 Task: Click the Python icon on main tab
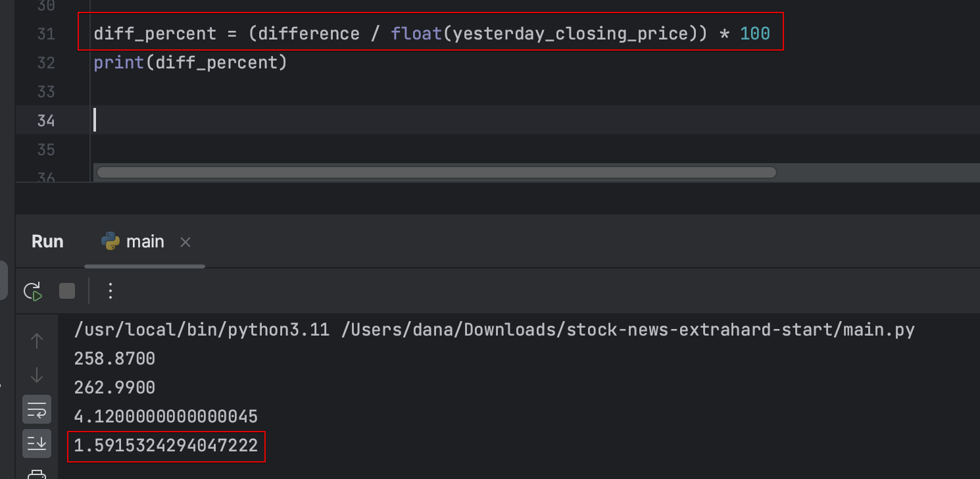coord(110,241)
